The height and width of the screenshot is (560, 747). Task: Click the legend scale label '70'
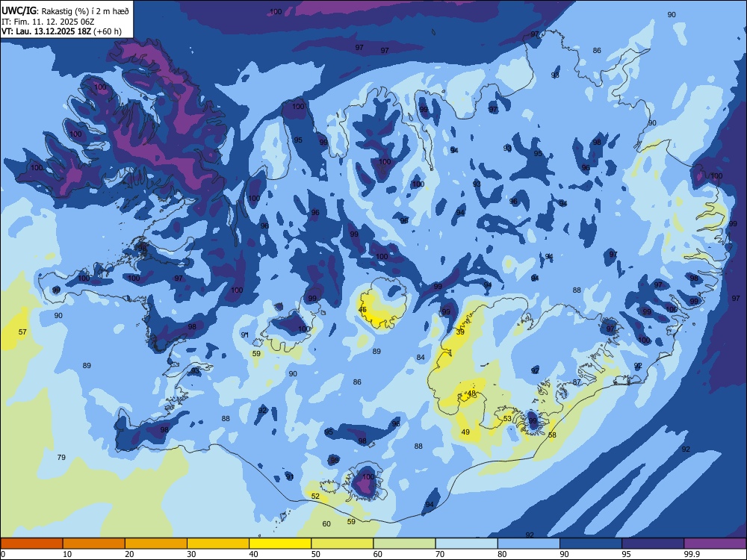coord(440,554)
